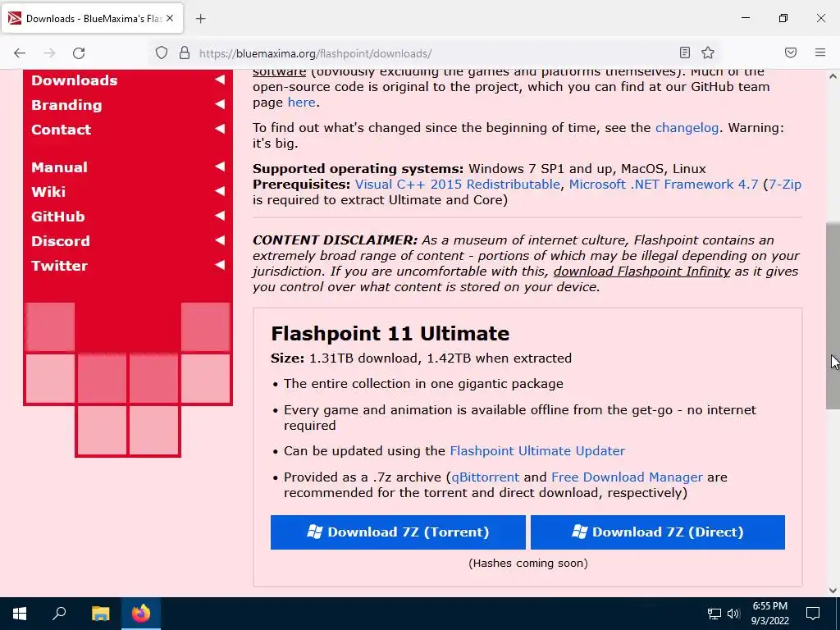Click the scrollbar down arrow
Image resolution: width=840 pixels, height=630 pixels.
[x=833, y=591]
